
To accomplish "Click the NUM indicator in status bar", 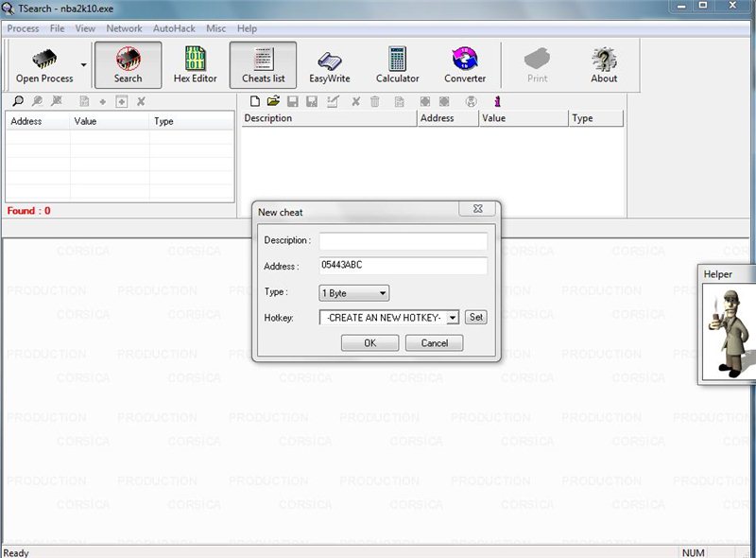I will 694,552.
